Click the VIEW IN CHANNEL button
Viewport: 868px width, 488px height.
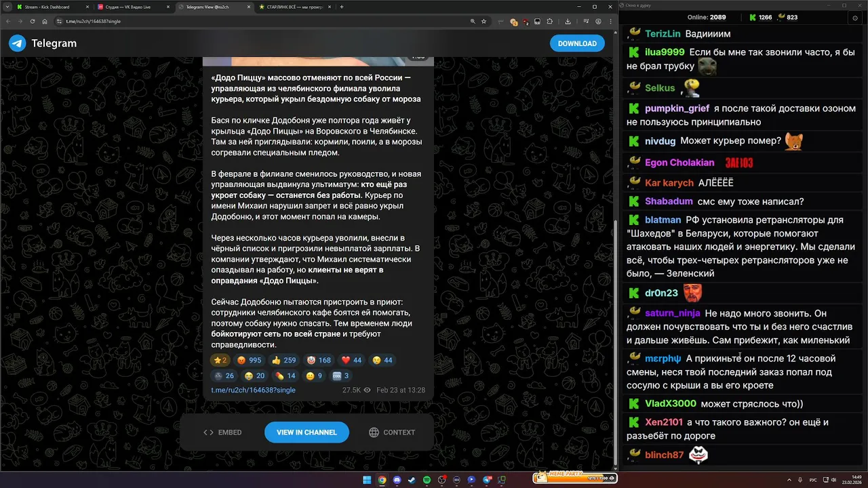pyautogui.click(x=307, y=432)
